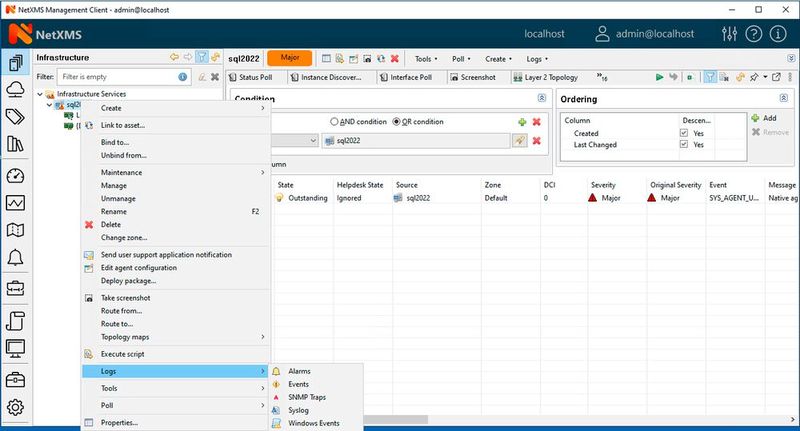Navigate back with the Infrastructure left arrow

coord(174,57)
